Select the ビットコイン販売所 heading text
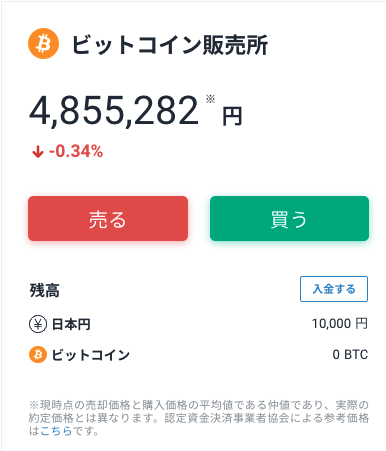Viewport: 386px width, 451px height. [x=170, y=45]
